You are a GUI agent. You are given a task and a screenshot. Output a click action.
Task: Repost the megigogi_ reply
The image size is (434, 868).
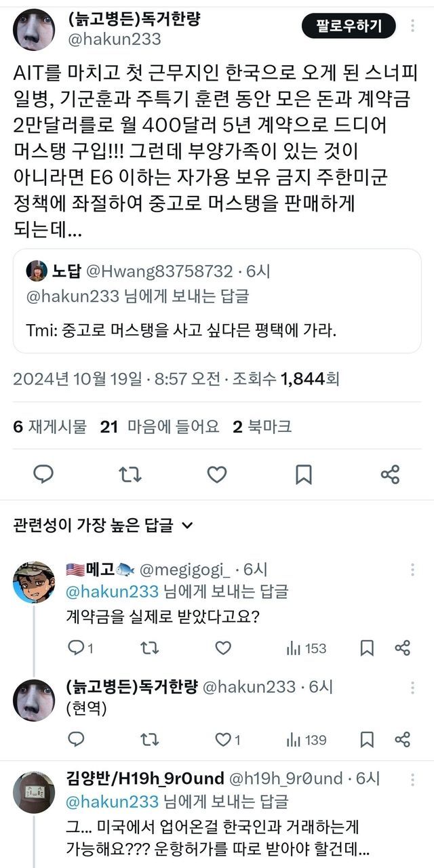[x=149, y=648]
